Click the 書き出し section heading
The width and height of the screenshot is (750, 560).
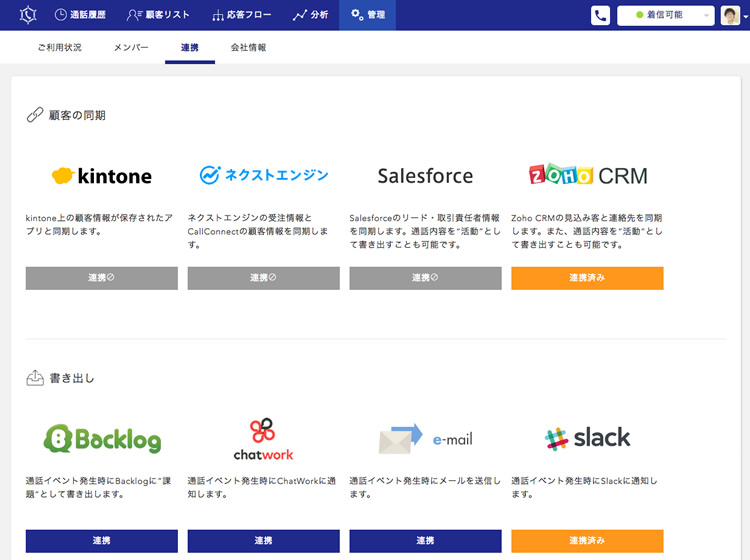[x=72, y=378]
